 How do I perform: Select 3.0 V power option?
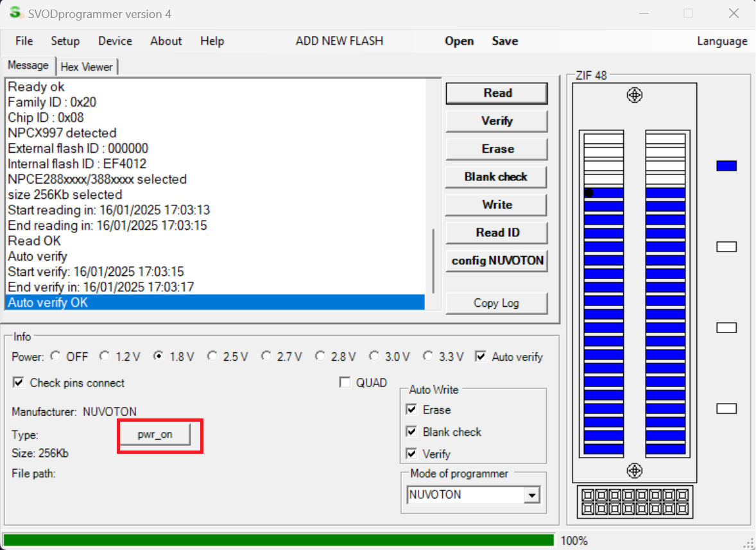[374, 356]
